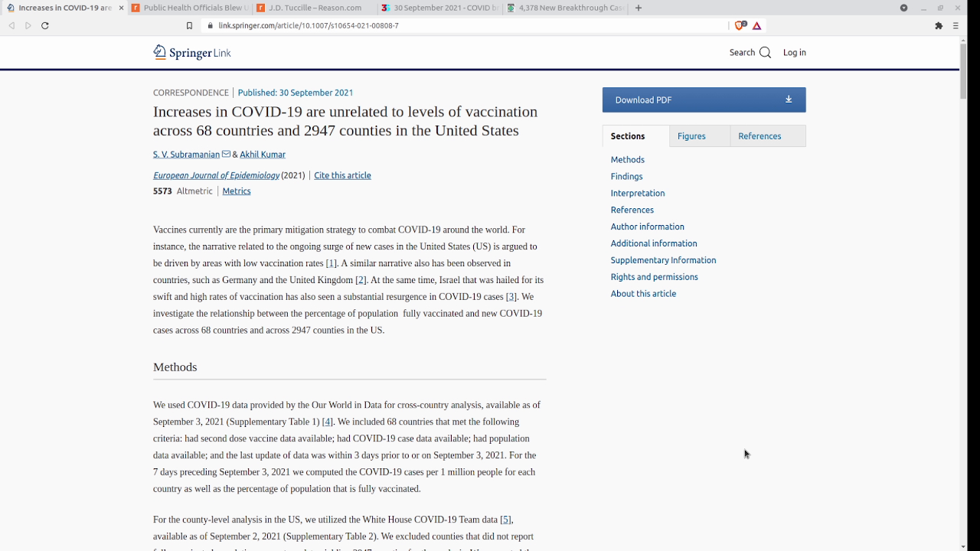Click the address bar URL field

point(459,25)
